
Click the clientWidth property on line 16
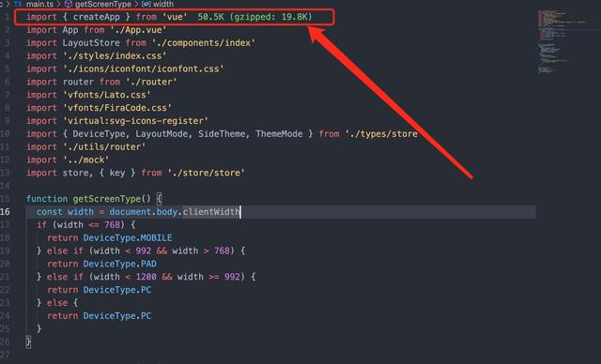[210, 212]
